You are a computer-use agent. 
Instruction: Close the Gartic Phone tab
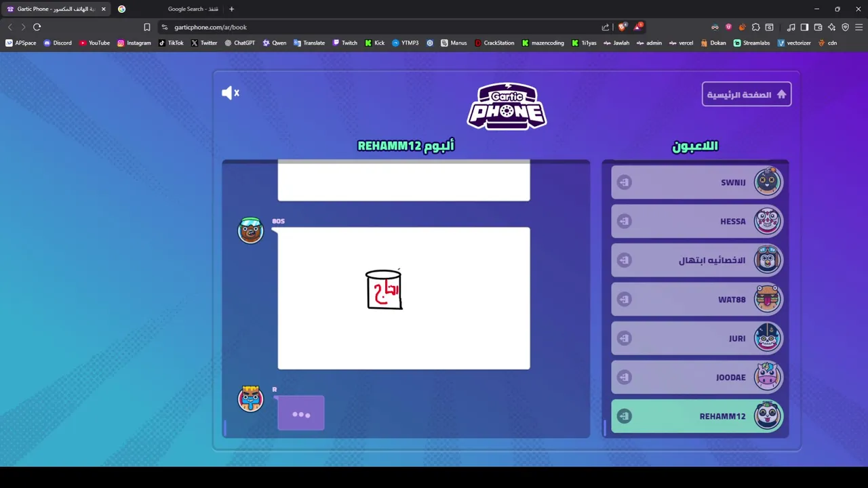[x=103, y=9]
